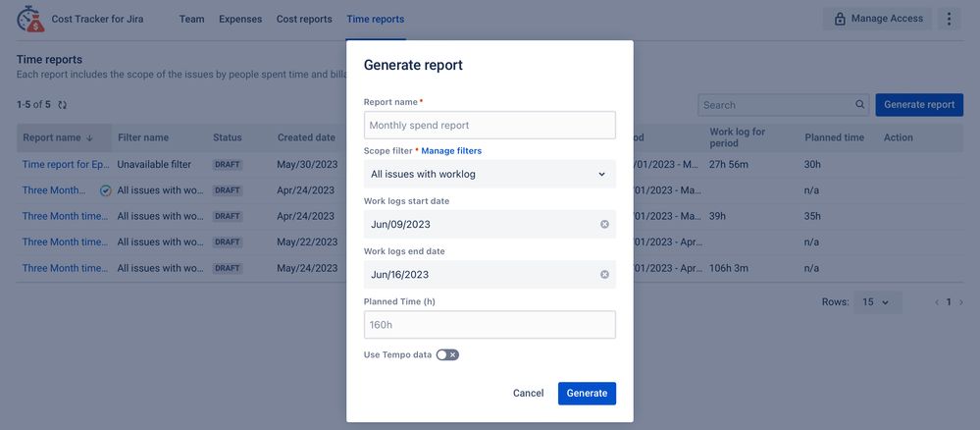
Task: Open Time report for Ep... link
Action: click(x=66, y=164)
